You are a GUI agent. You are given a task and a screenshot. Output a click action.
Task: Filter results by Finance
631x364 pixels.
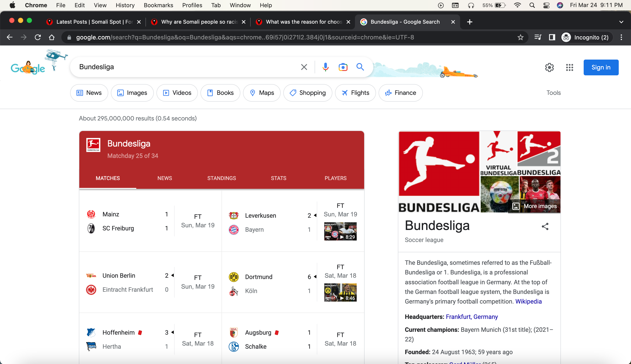pos(401,93)
